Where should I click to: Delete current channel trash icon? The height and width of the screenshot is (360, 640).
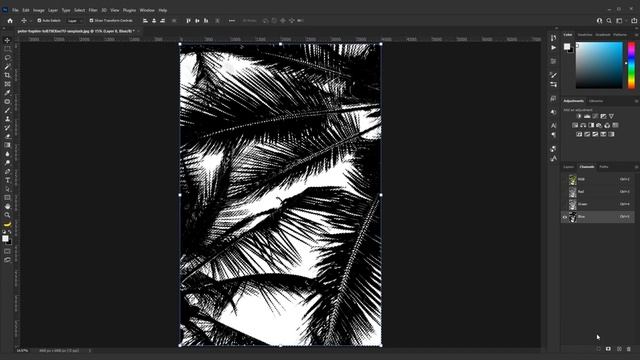629,349
